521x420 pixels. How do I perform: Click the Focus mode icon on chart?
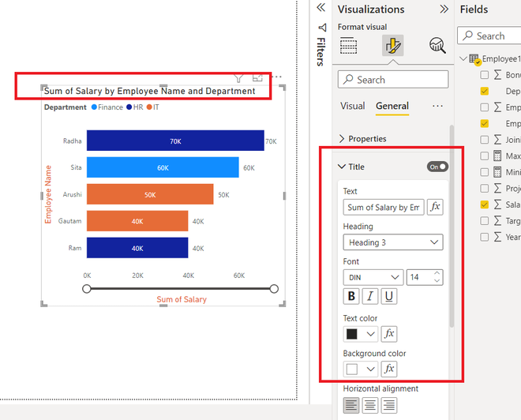[257, 77]
